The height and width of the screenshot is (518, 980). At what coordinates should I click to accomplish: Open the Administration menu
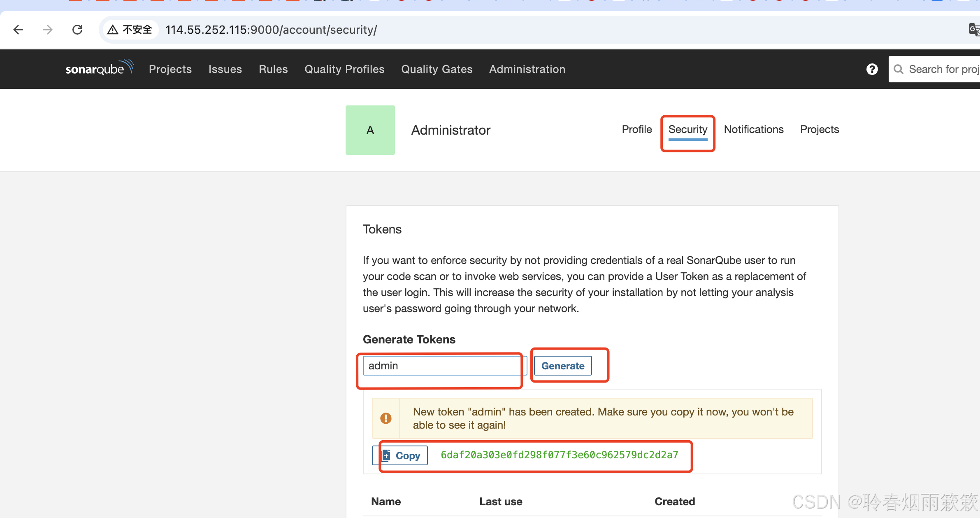click(527, 69)
